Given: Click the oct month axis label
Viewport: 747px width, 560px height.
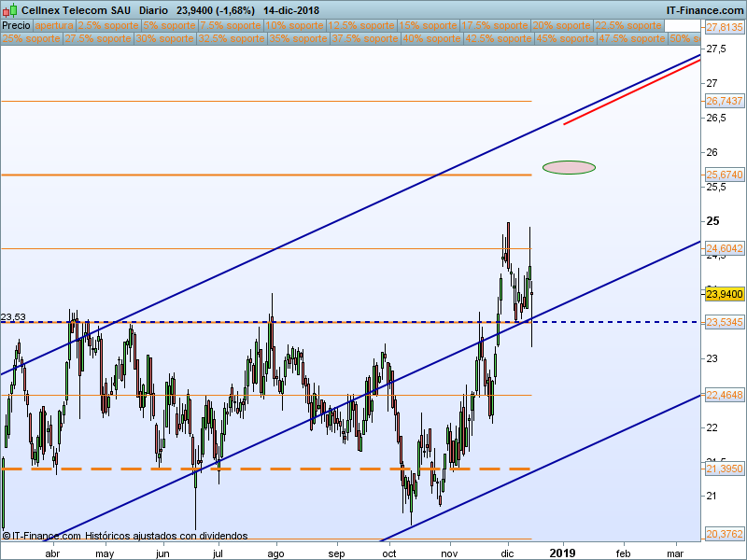Looking at the screenshot, I should [x=389, y=553].
